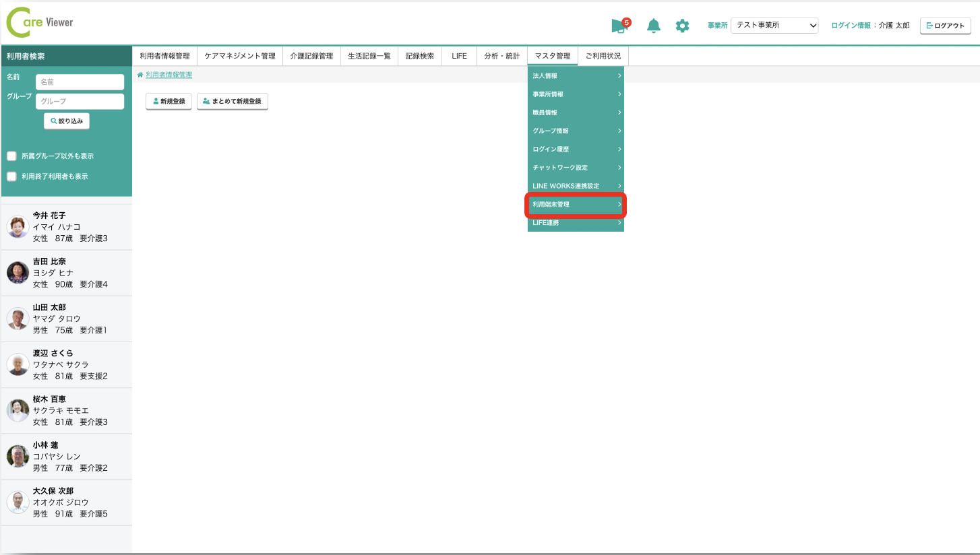Toggle the ログアウト button
980x555 pixels.
tap(945, 25)
